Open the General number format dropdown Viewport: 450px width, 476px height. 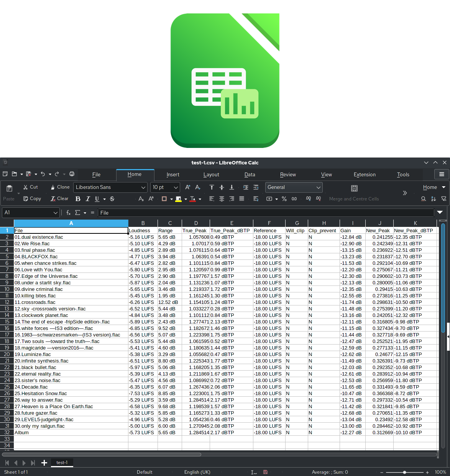(x=318, y=187)
